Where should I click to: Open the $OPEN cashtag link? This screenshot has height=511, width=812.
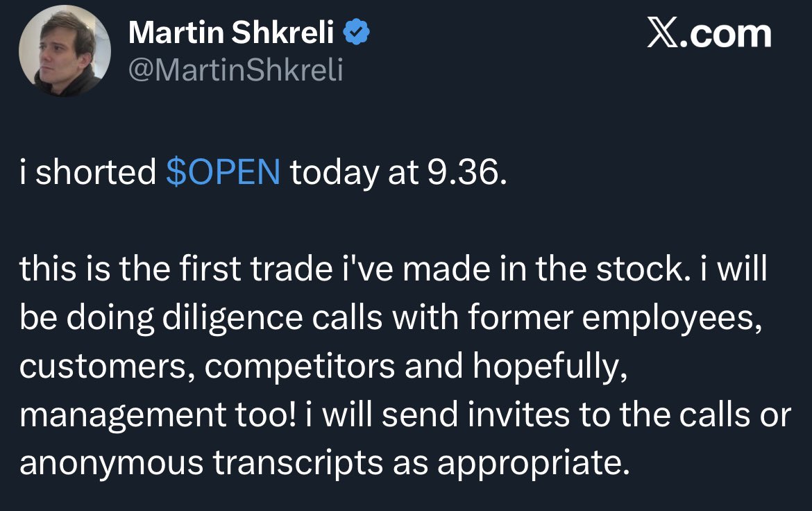tap(223, 172)
